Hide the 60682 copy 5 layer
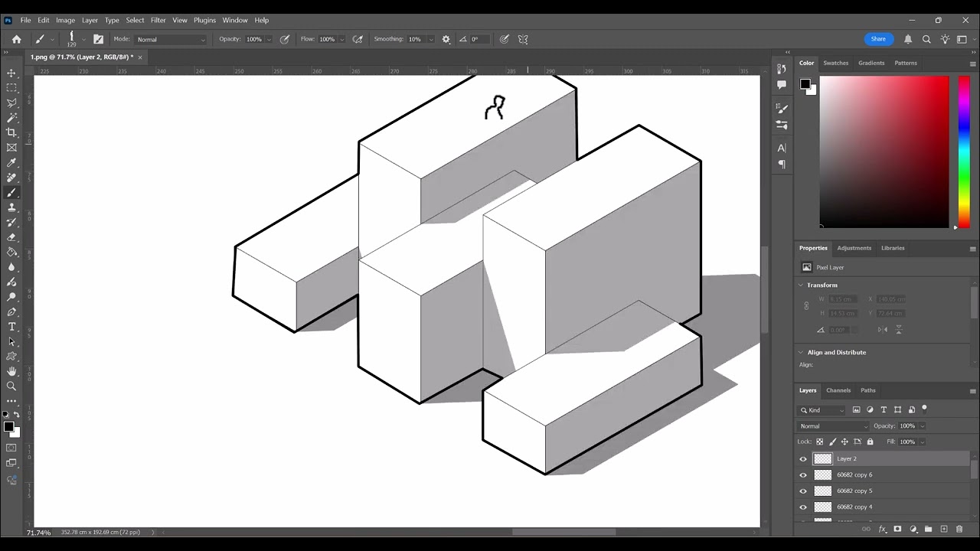Viewport: 980px width, 551px height. coord(803,491)
